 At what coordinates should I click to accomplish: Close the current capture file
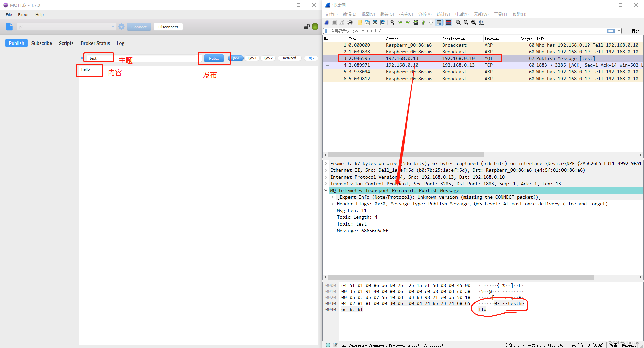click(375, 22)
